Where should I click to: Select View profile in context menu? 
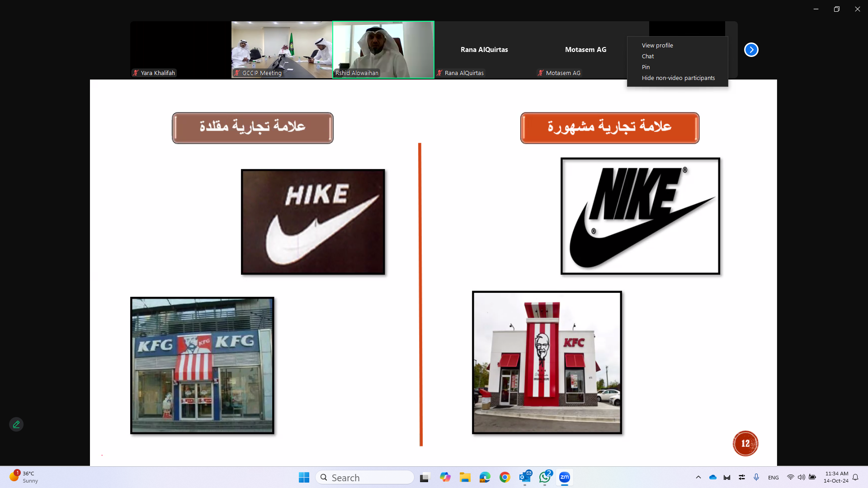[x=657, y=45]
